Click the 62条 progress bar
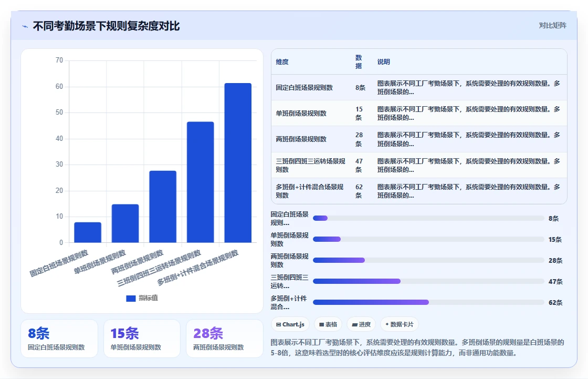Image resolution: width=588 pixels, height=379 pixels. (x=428, y=302)
